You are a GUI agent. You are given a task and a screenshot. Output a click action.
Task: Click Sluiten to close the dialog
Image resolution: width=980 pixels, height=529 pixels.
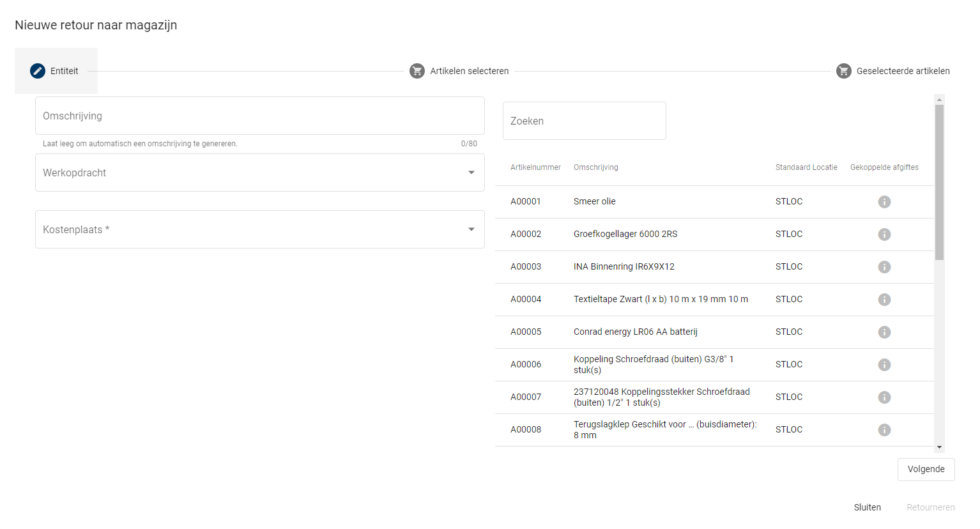coord(867,507)
